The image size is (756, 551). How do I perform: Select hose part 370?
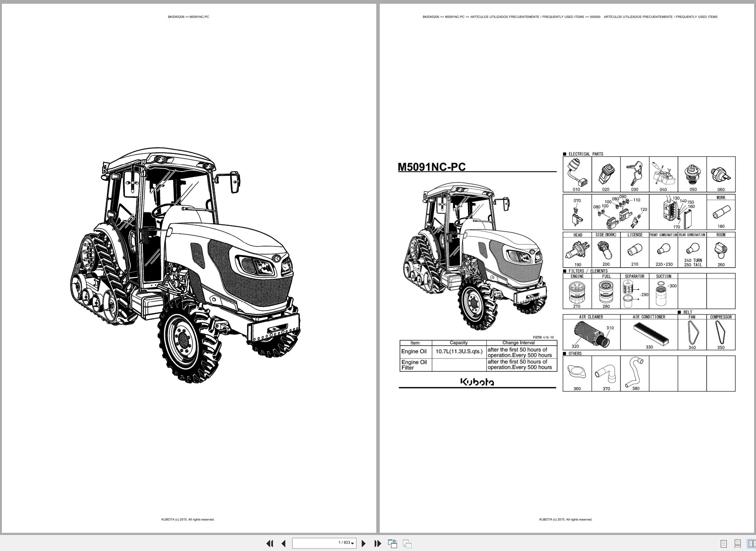606,374
